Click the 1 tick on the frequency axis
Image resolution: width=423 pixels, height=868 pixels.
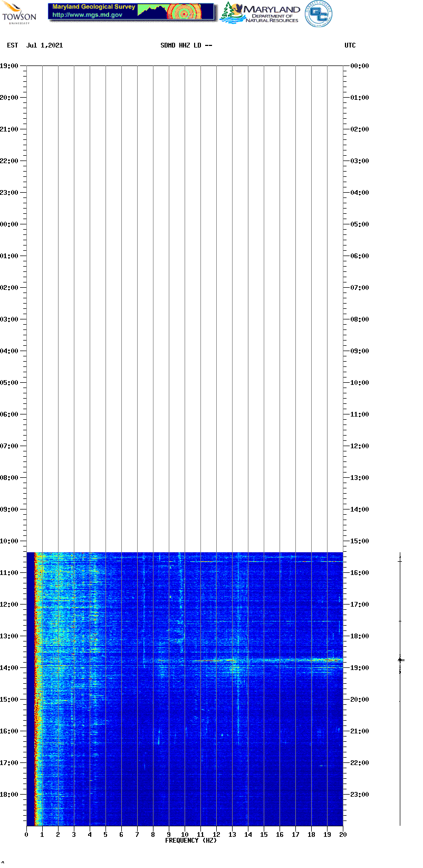(x=42, y=835)
